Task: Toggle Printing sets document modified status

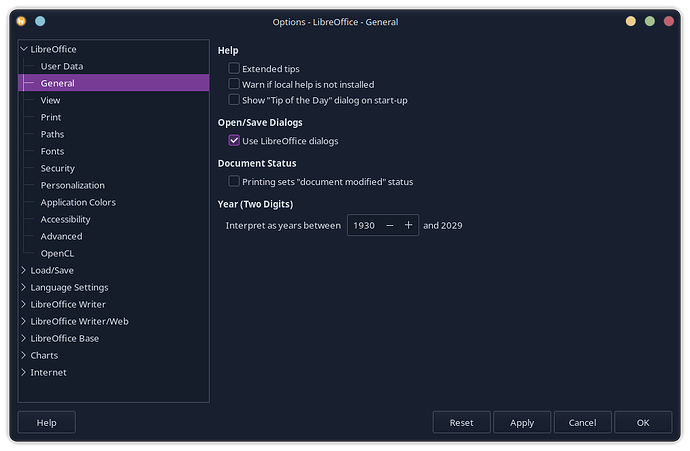Action: [234, 181]
